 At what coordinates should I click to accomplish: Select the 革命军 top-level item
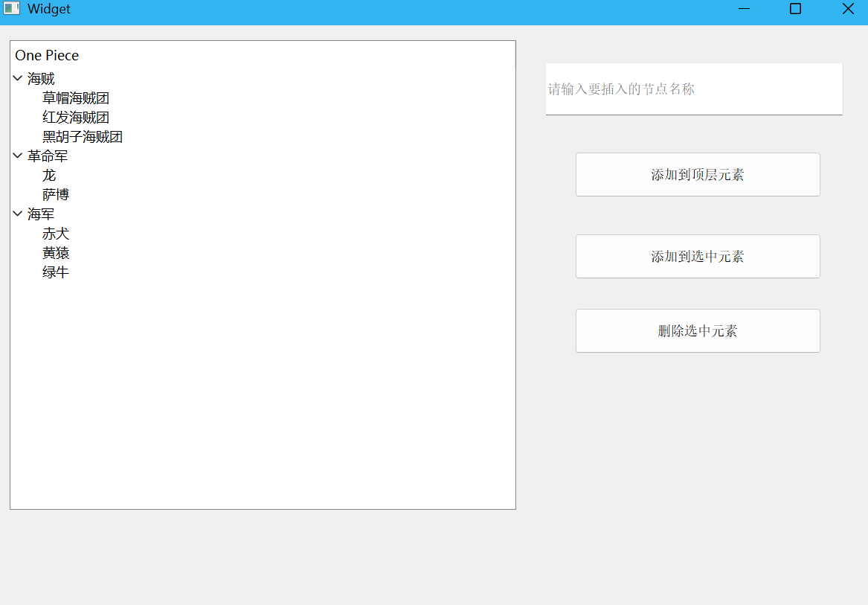(x=48, y=156)
